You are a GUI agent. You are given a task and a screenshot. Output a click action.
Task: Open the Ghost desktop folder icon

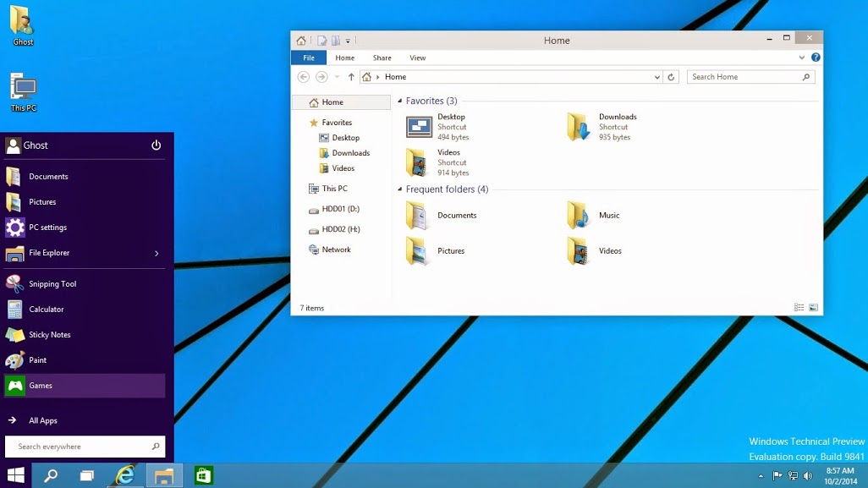tap(22, 25)
